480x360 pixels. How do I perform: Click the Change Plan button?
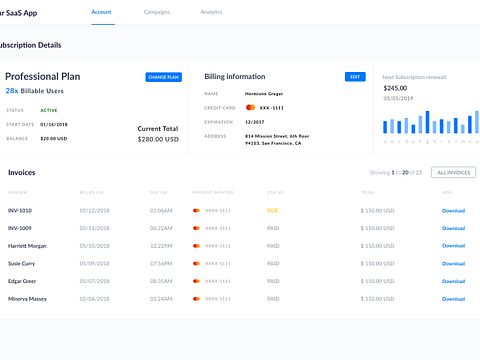tap(163, 77)
